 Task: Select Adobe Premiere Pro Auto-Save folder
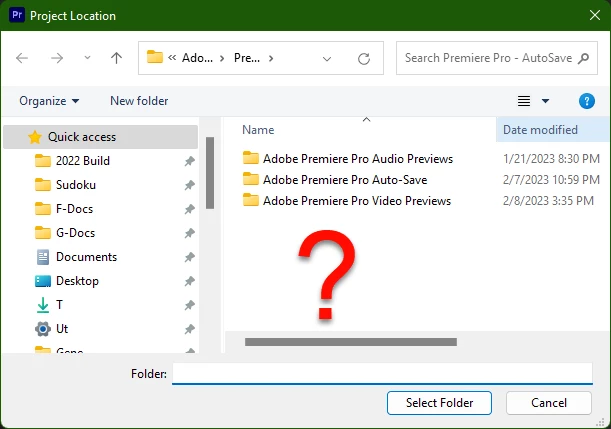click(345, 180)
